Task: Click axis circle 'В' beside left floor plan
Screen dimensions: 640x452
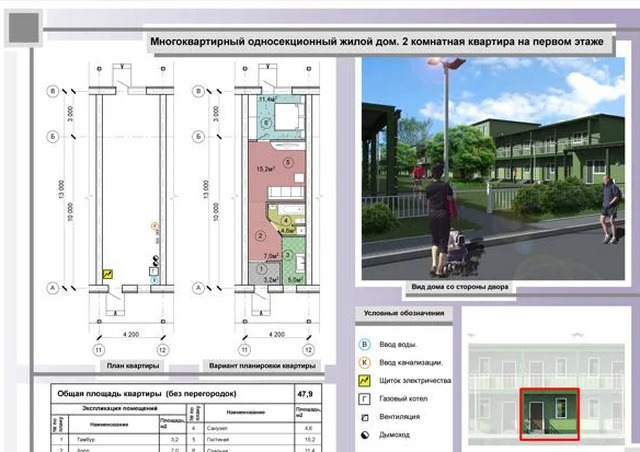Action: tap(53, 91)
